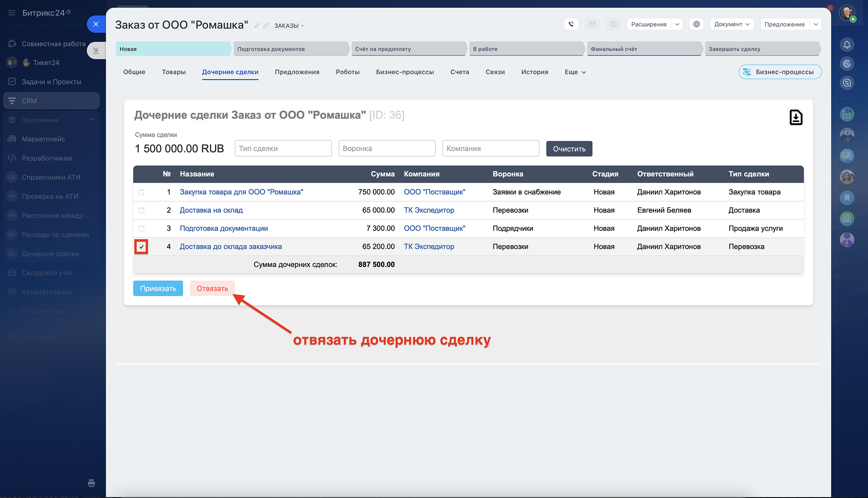Switch to the История tab

pos(534,72)
